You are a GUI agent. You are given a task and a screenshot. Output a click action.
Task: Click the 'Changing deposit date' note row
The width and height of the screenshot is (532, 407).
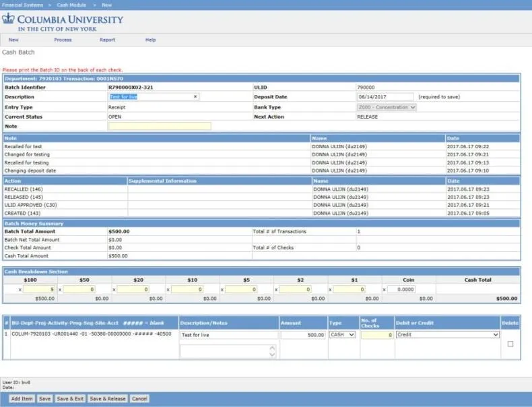click(261, 170)
